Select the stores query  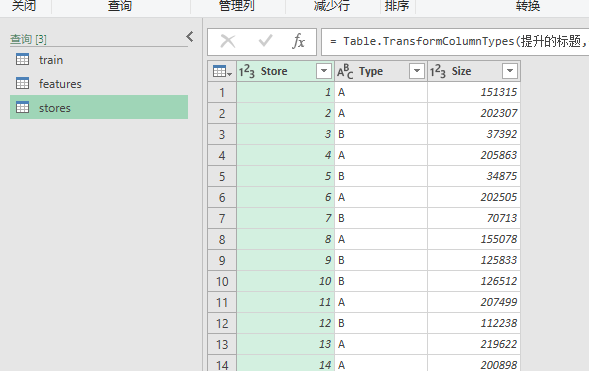pyautogui.click(x=99, y=107)
